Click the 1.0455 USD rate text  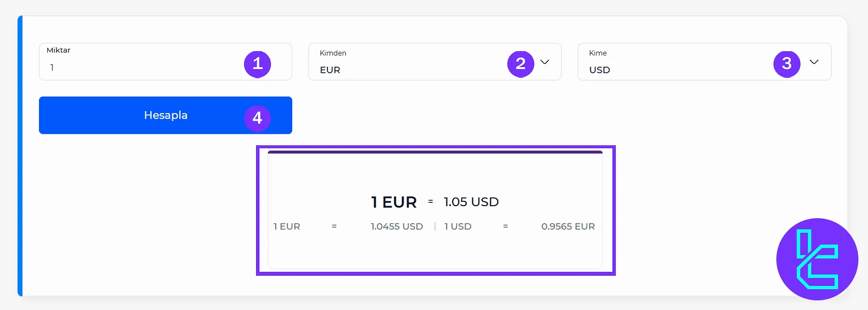point(397,226)
